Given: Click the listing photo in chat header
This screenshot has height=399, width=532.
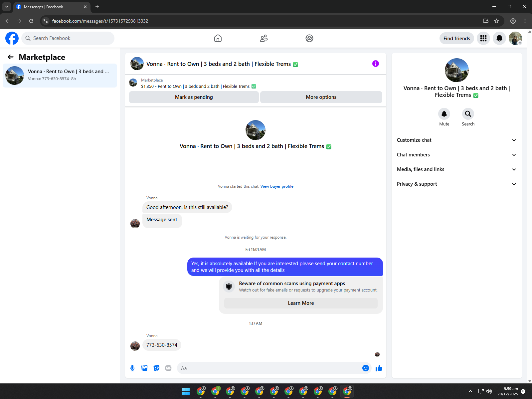Looking at the screenshot, I should coord(137,64).
